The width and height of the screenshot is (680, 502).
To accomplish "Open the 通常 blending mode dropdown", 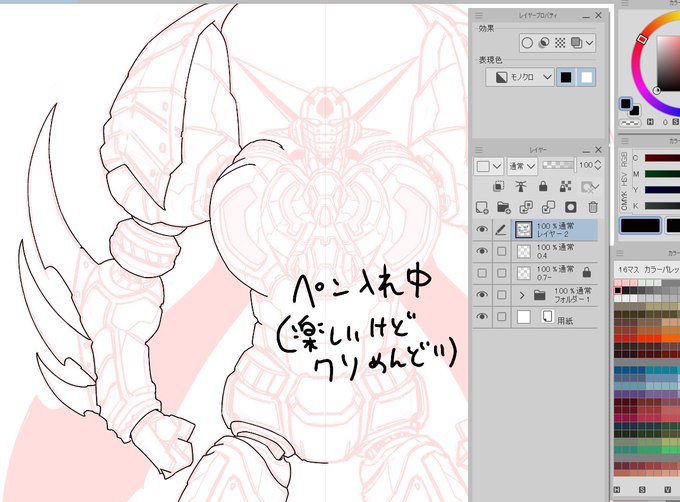I will click(x=522, y=166).
